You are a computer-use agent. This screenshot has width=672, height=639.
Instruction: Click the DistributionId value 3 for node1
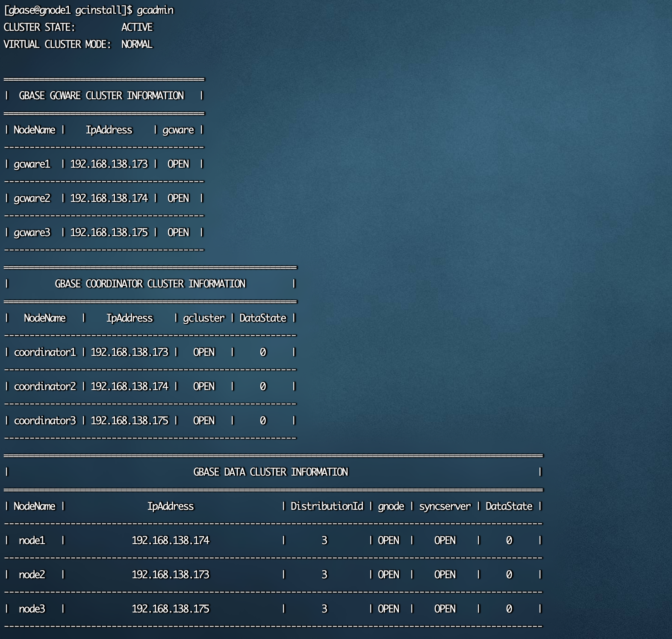point(324,541)
